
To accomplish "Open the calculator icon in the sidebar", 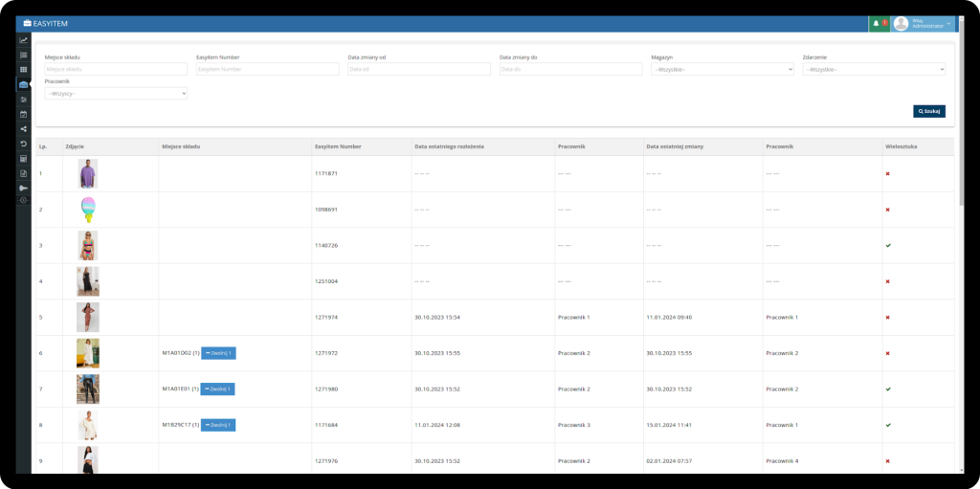I will [x=23, y=158].
